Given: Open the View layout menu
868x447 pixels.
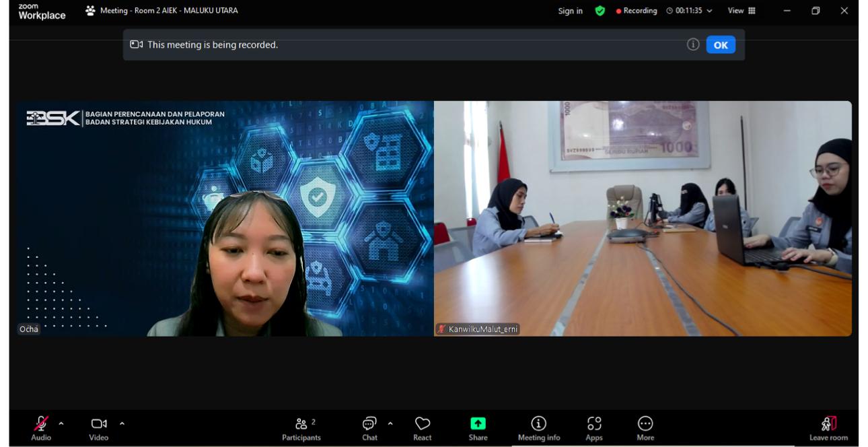Looking at the screenshot, I should (742, 11).
